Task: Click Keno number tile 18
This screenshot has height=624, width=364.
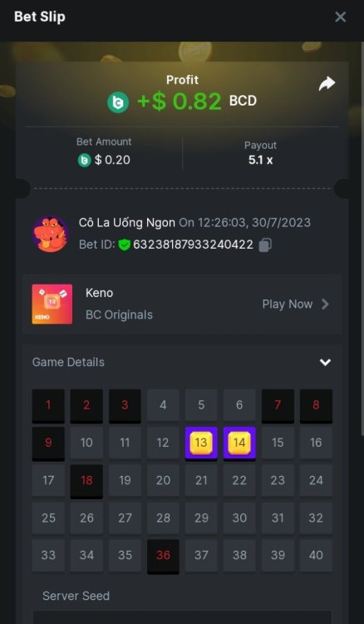Action: coord(86,482)
